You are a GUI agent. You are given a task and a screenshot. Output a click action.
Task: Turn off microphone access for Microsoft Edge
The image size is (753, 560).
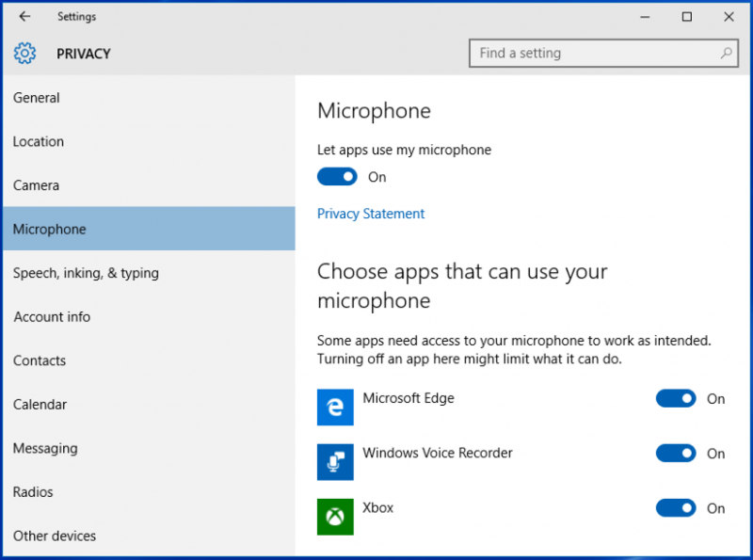[676, 398]
